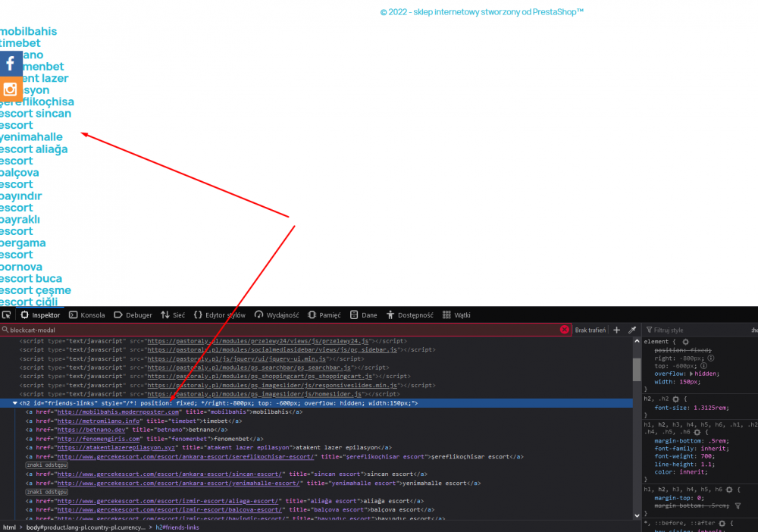The height and width of the screenshot is (532, 758).
Task: Click the filter icon on the overridden margin-bottom declaration
Action: [x=738, y=506]
